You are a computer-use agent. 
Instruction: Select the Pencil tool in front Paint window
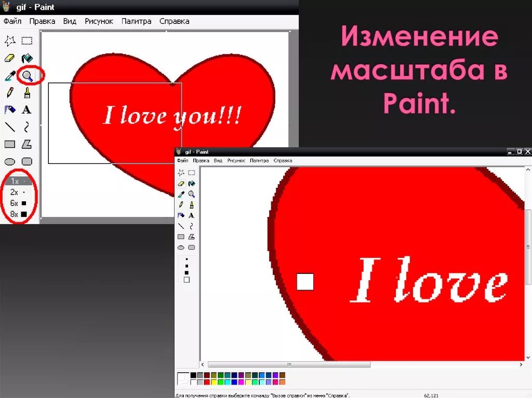click(181, 205)
